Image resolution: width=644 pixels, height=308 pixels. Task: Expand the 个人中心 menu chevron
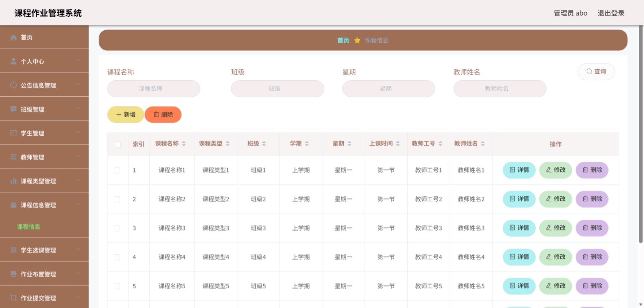click(78, 60)
